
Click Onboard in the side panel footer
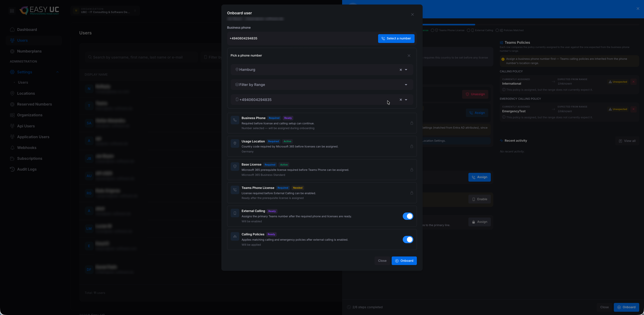coord(626,307)
